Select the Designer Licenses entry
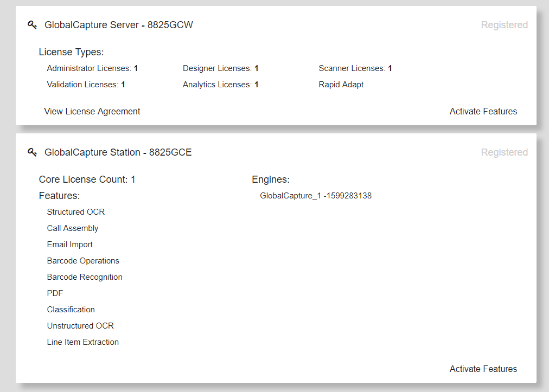 tap(220, 68)
